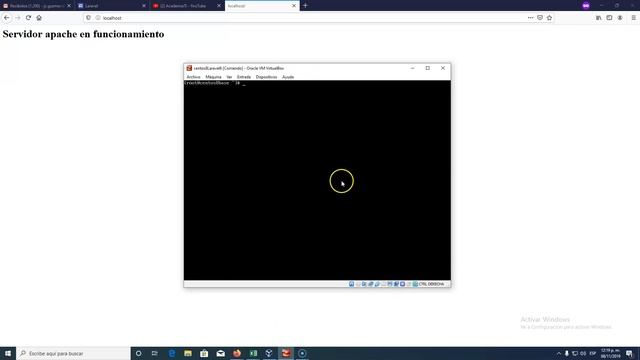Open Entrada menu in VirtualBox window
The height and width of the screenshot is (360, 640).
coord(244,77)
